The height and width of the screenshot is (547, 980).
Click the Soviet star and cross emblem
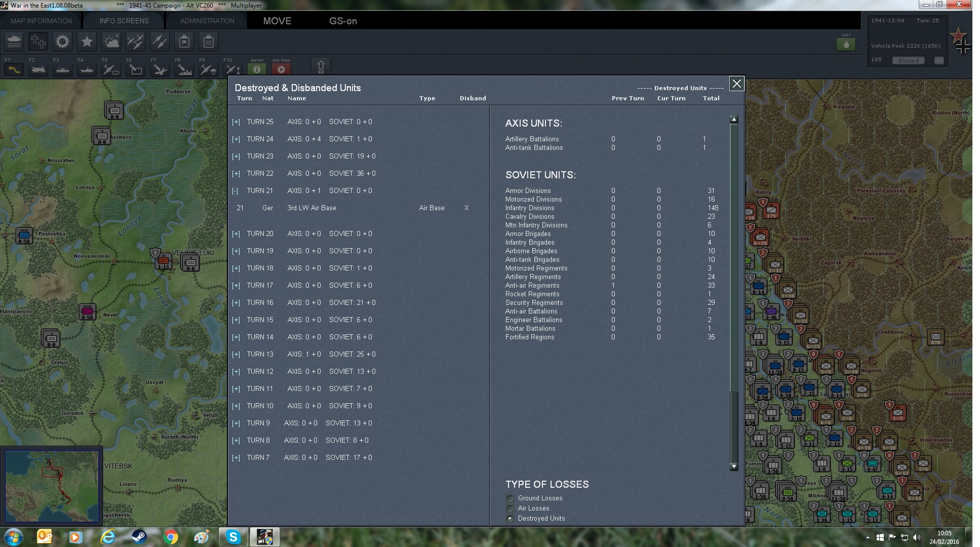960,41
